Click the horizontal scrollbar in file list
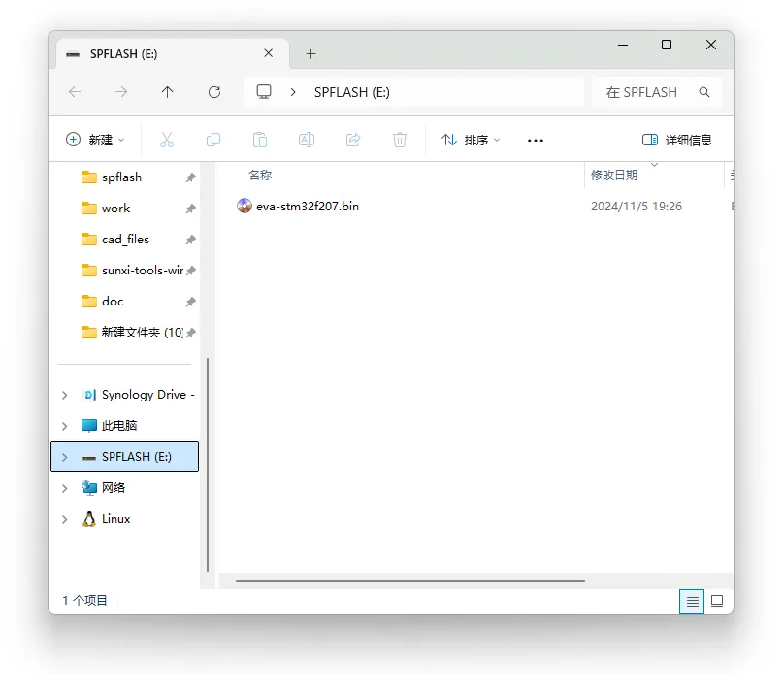This screenshot has height=674, width=784. coord(410,581)
